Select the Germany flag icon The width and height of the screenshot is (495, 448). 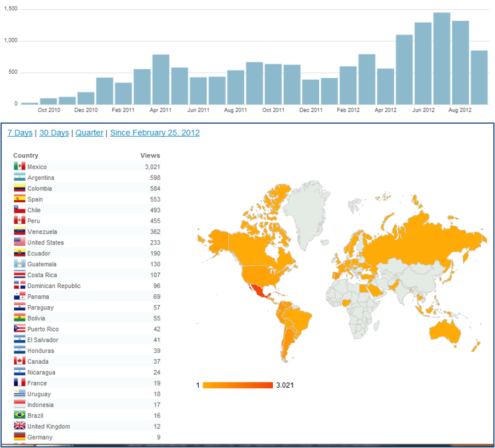(19, 437)
